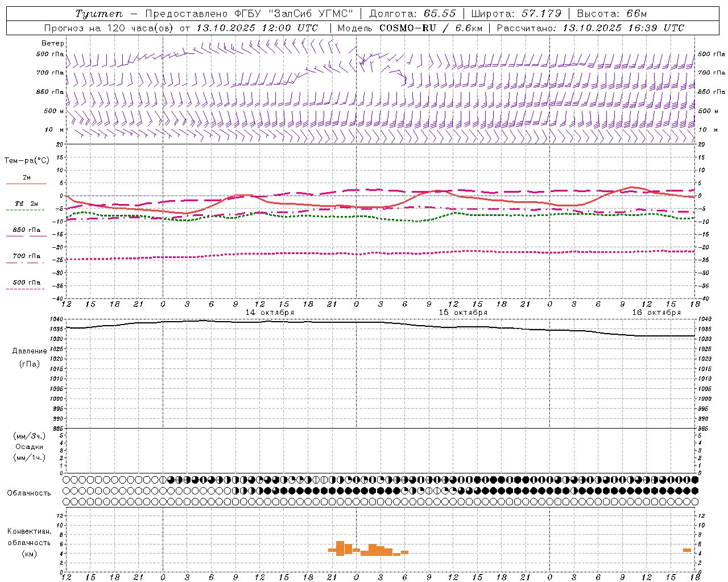Click the Давление pressure panel label
Screen dimensions: 728x582
click(30, 351)
